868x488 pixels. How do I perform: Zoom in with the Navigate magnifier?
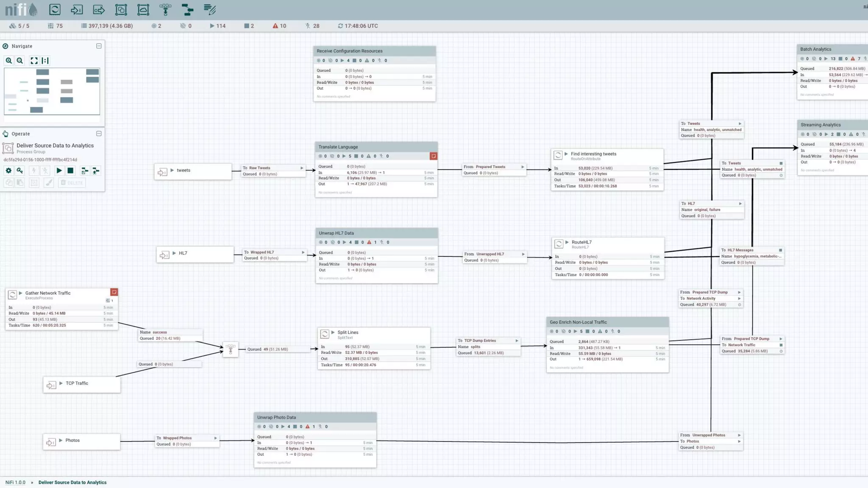9,61
